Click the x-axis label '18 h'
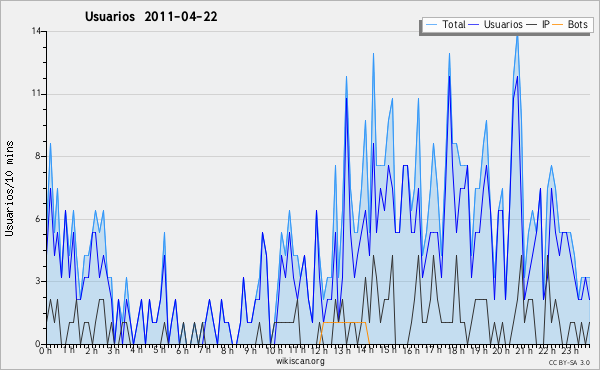 coord(456,350)
